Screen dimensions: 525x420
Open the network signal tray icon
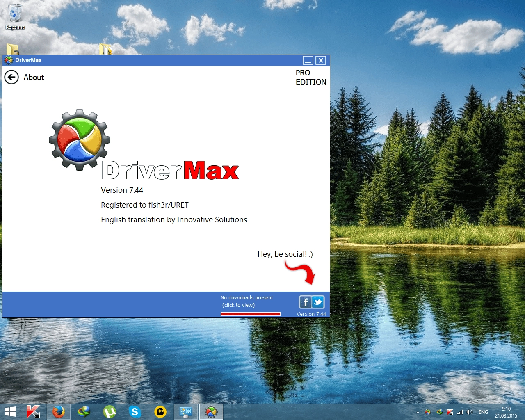coord(460,412)
